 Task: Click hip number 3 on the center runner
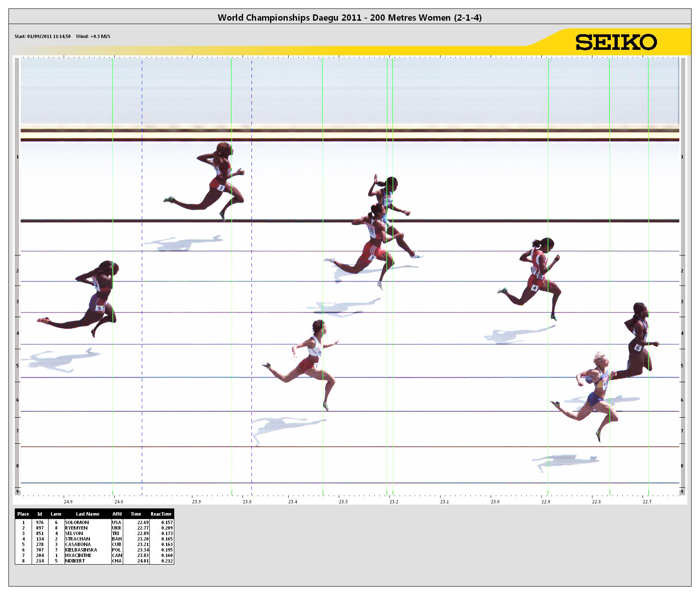(372, 258)
